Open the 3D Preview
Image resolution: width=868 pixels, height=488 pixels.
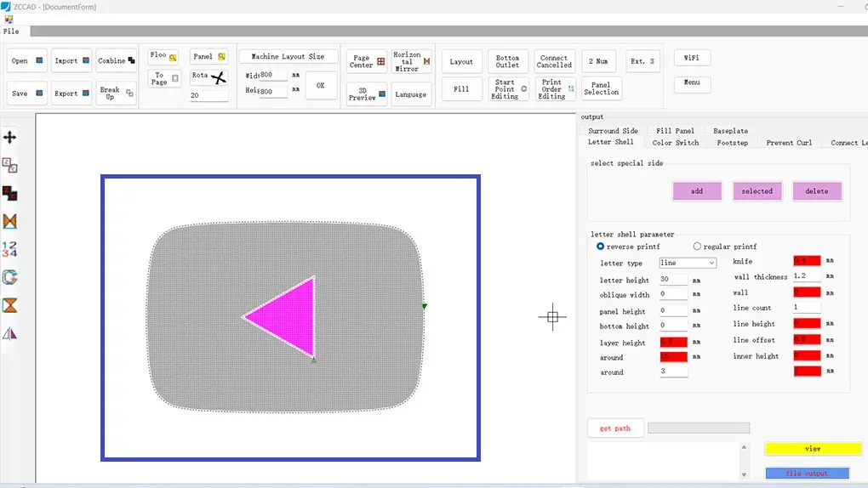pyautogui.click(x=367, y=94)
